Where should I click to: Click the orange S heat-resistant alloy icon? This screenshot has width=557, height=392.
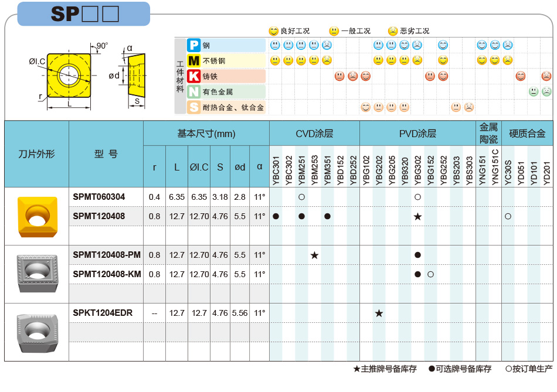(193, 107)
